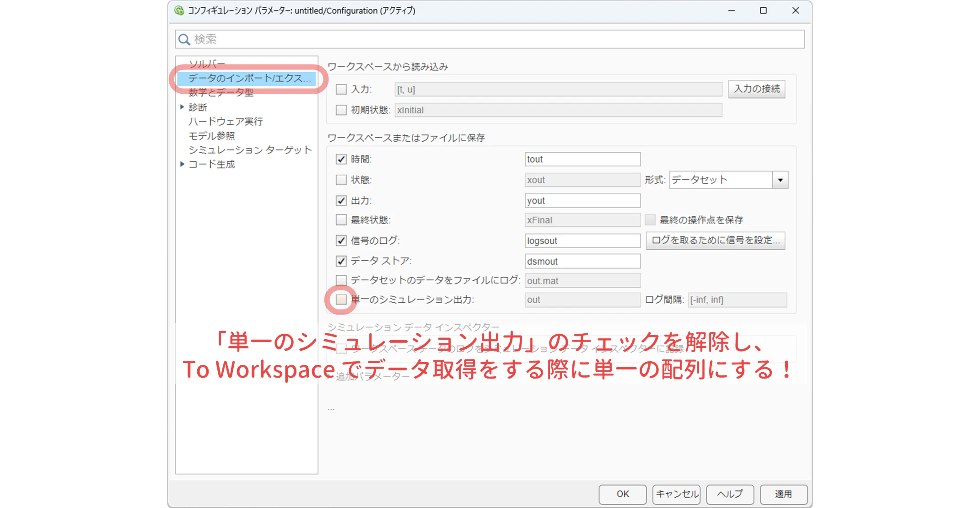Open ハードウェア実行 settings page

point(226,122)
